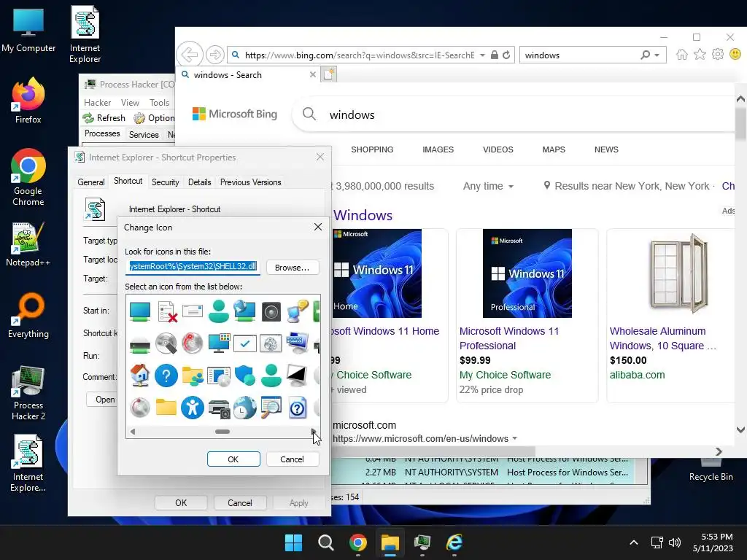Open IE Favorites star icon
747x560 pixels.
coord(700,54)
